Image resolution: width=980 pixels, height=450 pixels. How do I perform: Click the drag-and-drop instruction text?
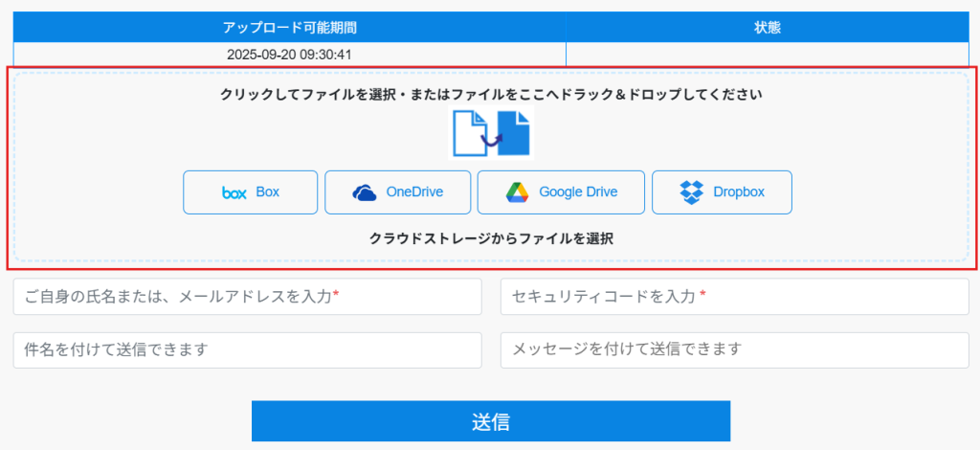pos(491,95)
